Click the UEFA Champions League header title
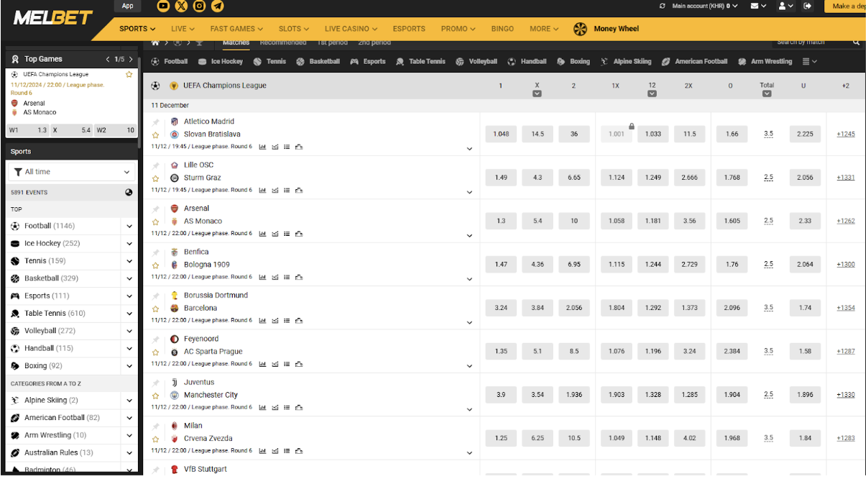868x479 pixels. click(x=224, y=86)
